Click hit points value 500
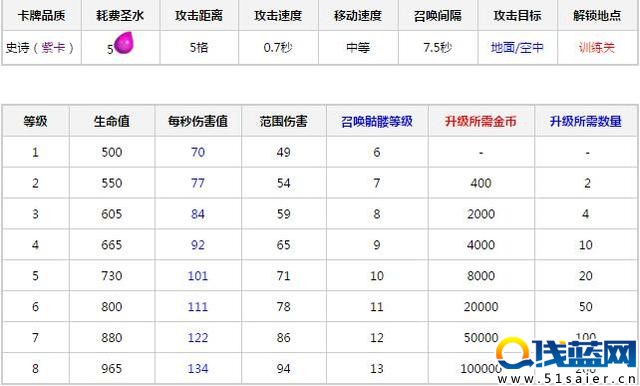Image resolution: width=640 pixels, height=386 pixels. click(111, 152)
